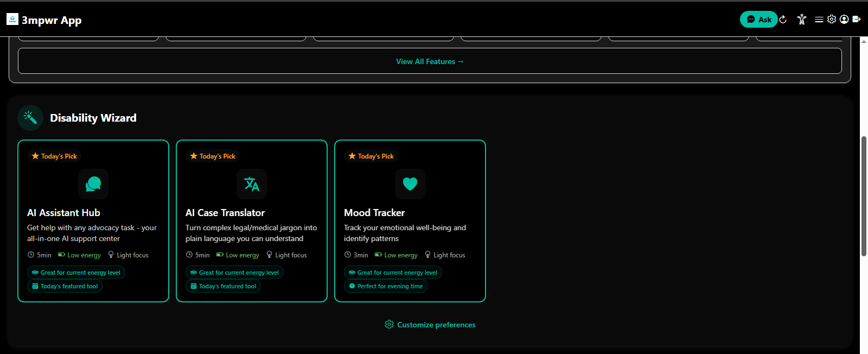Click 'Today's featured tool' tag on AI Case Translator
Viewport: 868px width, 354px height.
[223, 286]
